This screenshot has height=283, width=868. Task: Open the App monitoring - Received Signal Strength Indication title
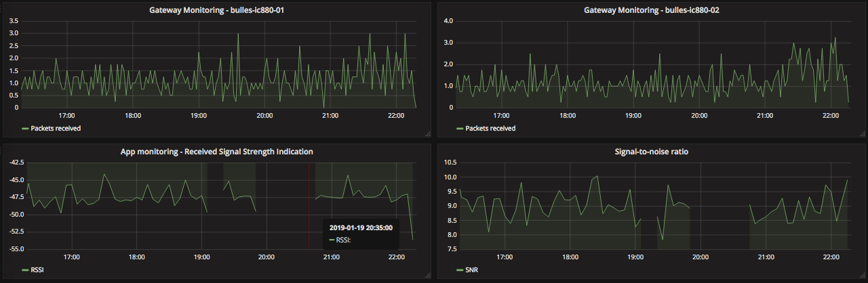(x=216, y=152)
